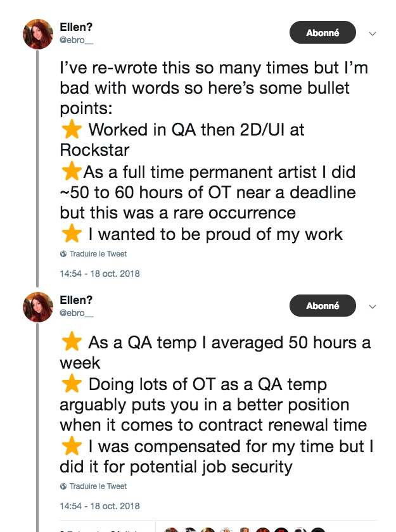Open the "Ellen?" display name in the first tweet
This screenshot has width=396, height=532.
click(76, 28)
